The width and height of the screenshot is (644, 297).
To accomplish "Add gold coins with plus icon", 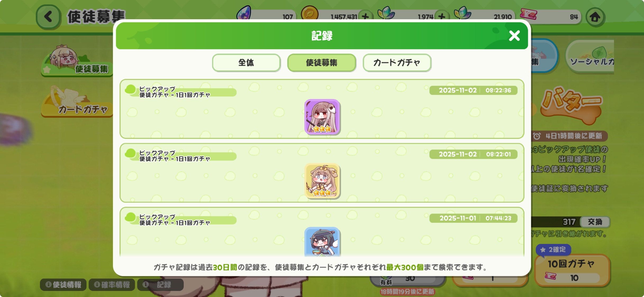I will tap(365, 17).
